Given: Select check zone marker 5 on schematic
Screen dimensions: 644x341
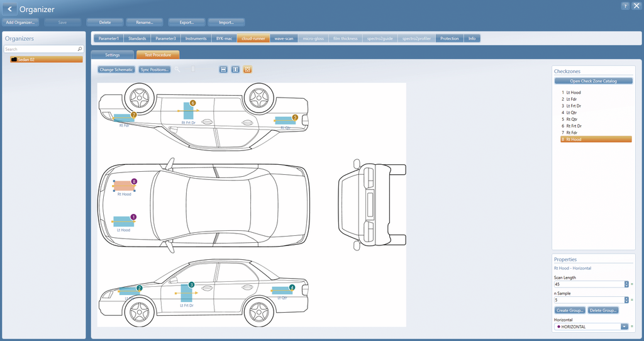Looking at the screenshot, I should pos(295,118).
